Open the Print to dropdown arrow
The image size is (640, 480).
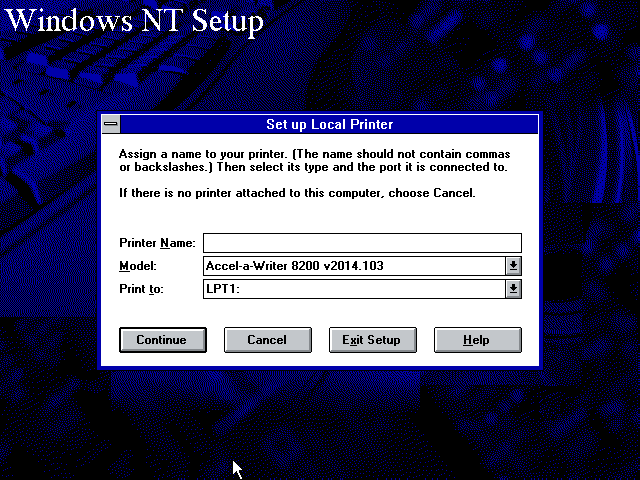pyautogui.click(x=513, y=289)
